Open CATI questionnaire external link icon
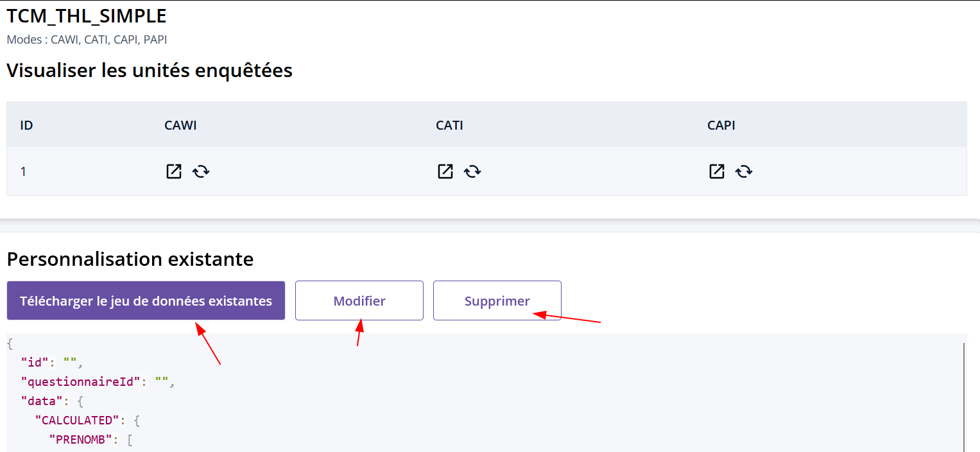The height and width of the screenshot is (452, 980). tap(445, 171)
